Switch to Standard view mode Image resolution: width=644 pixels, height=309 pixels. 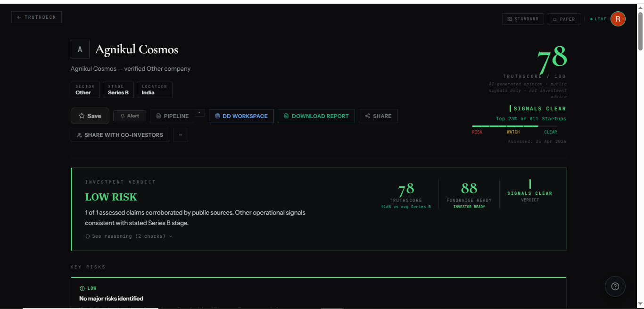(523, 19)
